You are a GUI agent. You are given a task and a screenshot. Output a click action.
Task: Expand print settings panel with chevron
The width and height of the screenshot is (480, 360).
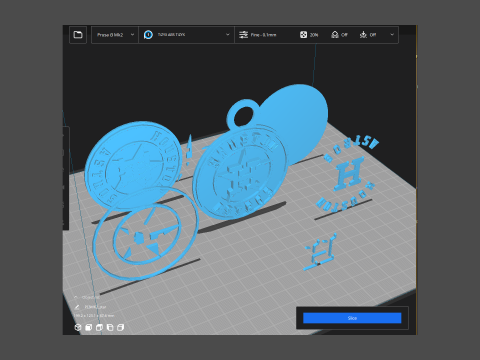(x=392, y=35)
